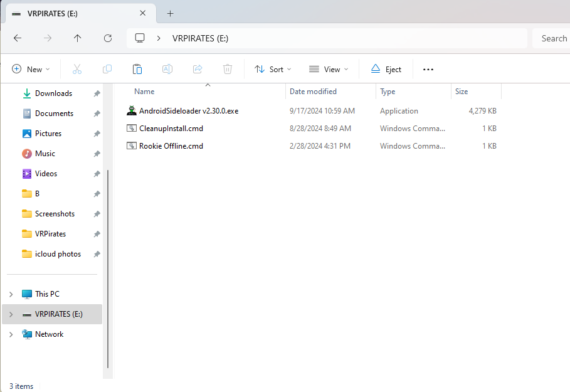This screenshot has width=570, height=392.
Task: Open the View layout dropdown
Action: 329,69
